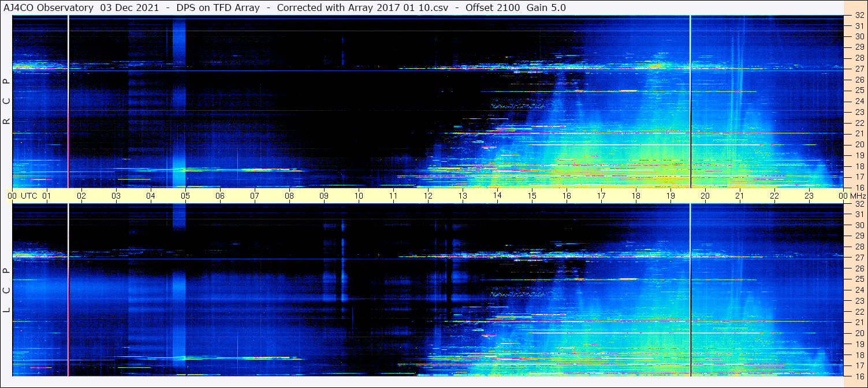Select hour 08 on the time axis
This screenshot has width=868, height=388.
pyautogui.click(x=289, y=196)
